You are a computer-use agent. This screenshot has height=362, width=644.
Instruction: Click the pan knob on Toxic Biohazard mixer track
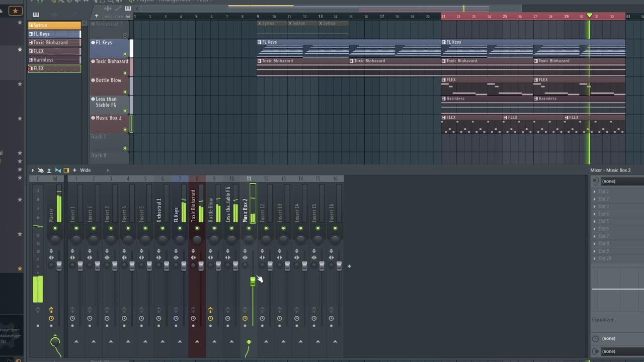tap(197, 240)
